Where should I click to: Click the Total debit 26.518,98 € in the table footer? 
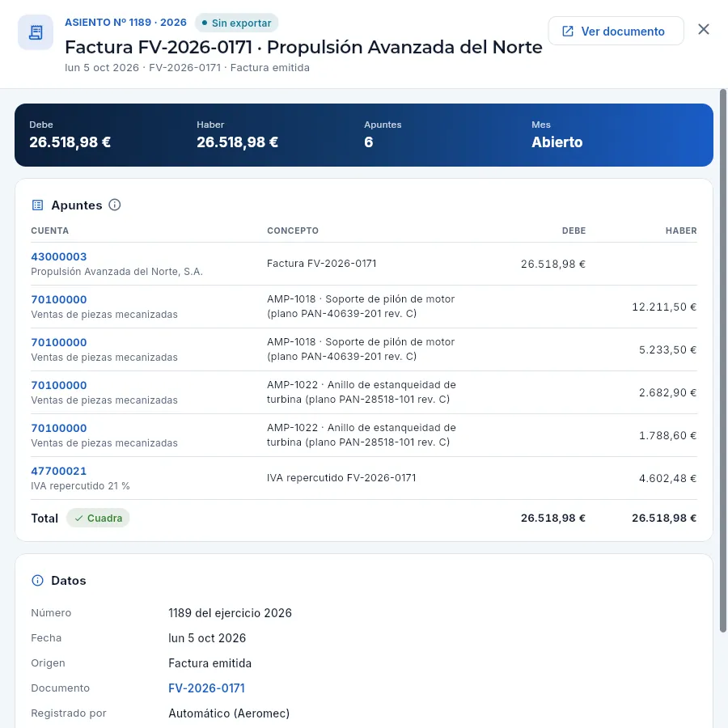[553, 518]
